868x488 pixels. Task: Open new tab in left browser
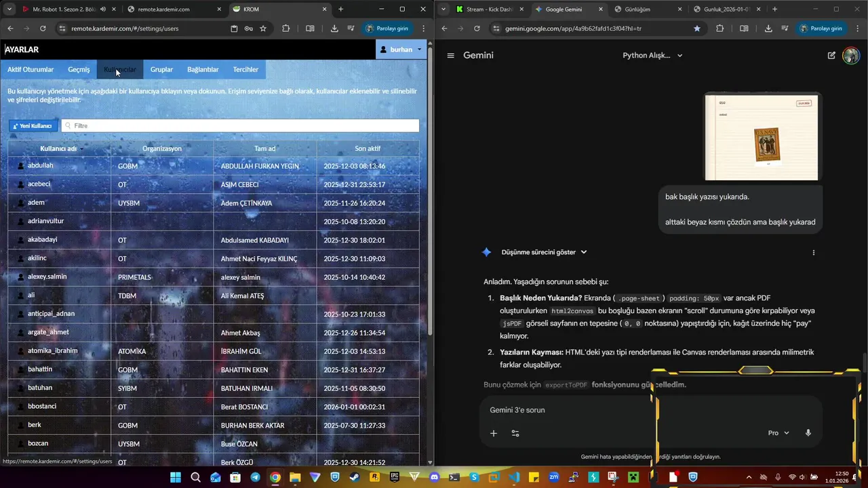pos(340,9)
